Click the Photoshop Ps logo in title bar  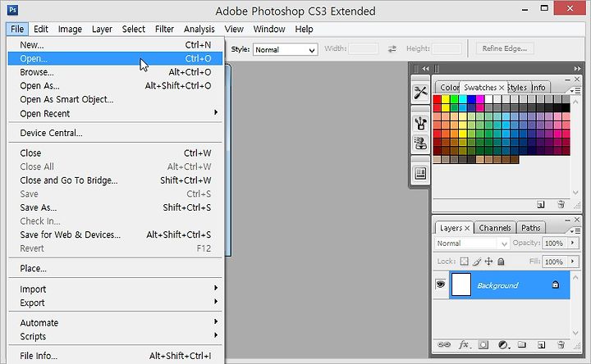click(13, 10)
